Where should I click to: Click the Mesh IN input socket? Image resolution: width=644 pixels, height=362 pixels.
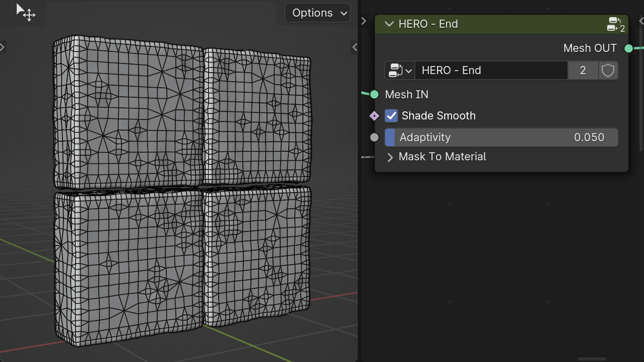374,95
